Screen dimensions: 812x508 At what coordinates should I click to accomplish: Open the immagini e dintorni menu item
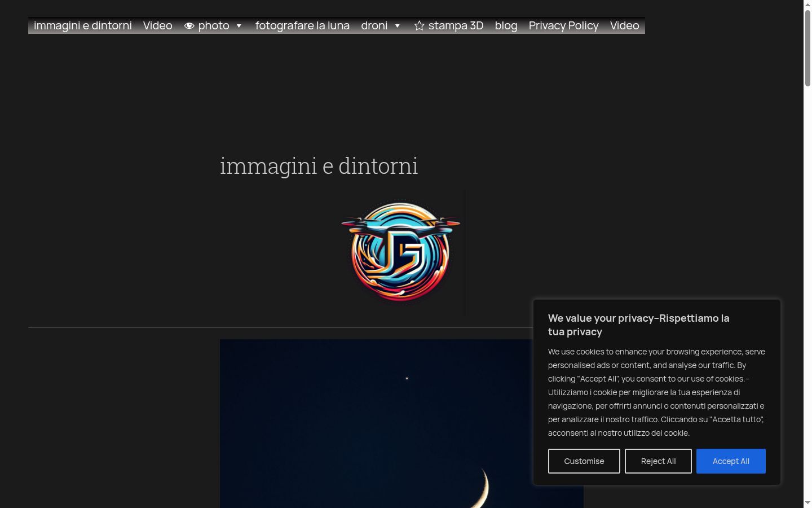point(83,25)
